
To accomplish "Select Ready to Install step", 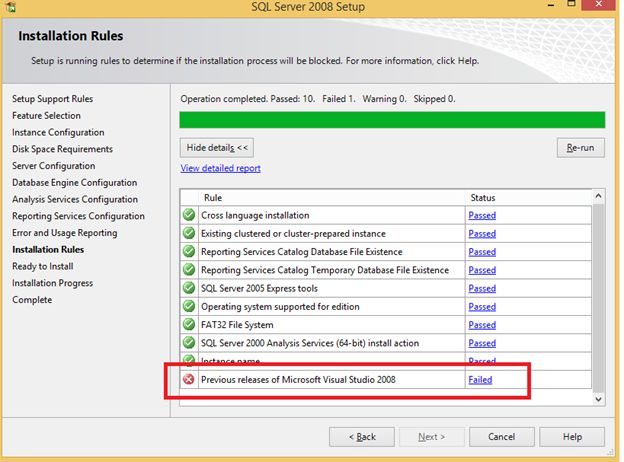I will tap(43, 266).
